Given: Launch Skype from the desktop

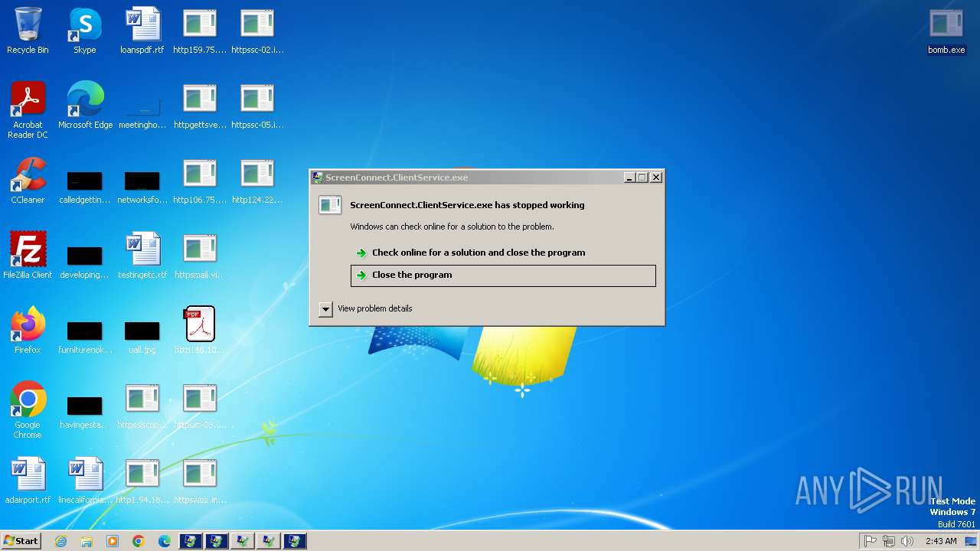Looking at the screenshot, I should [x=85, y=31].
